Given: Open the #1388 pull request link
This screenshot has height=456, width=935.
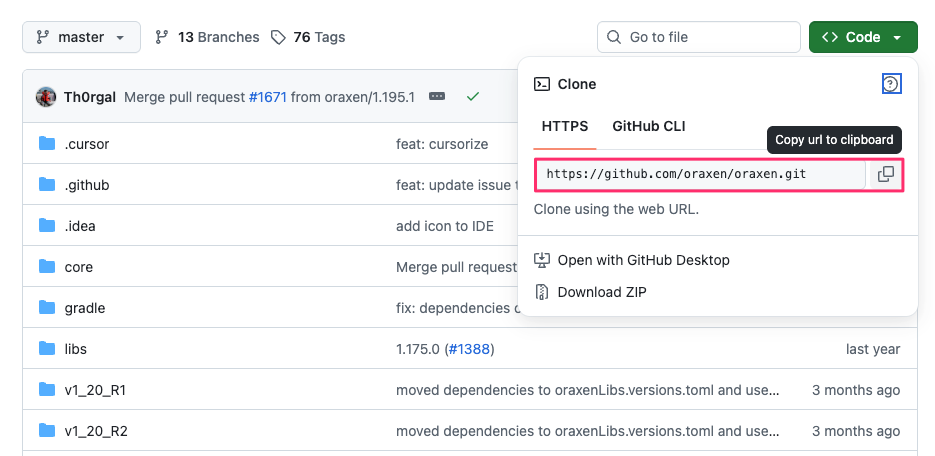Looking at the screenshot, I should click(469, 349).
